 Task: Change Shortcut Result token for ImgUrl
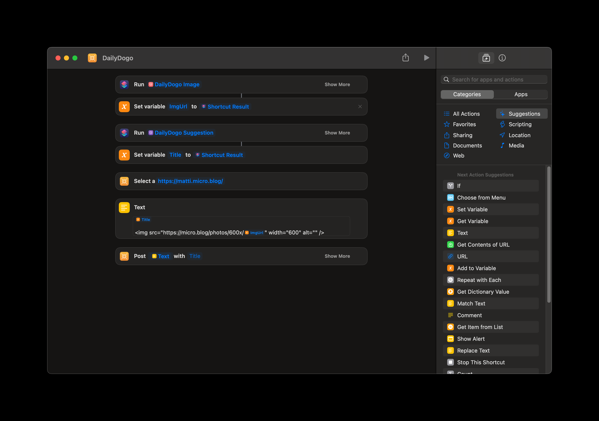[x=225, y=107]
